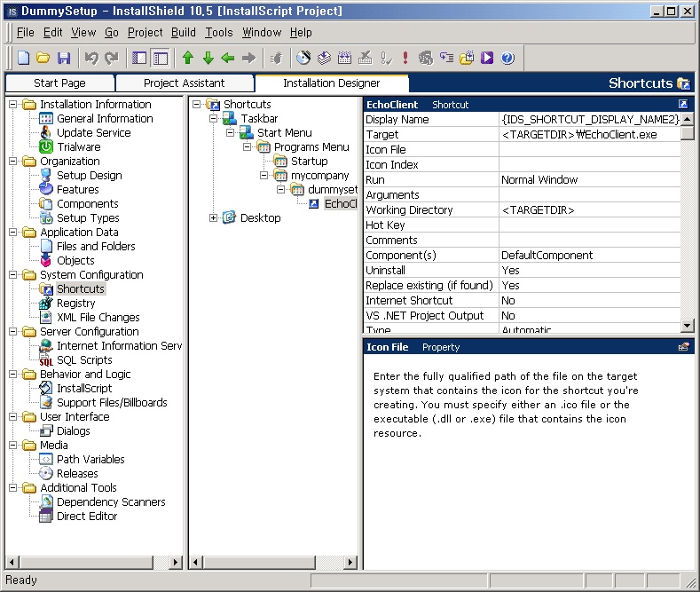
Task: Open the Registry view
Action: click(x=76, y=304)
